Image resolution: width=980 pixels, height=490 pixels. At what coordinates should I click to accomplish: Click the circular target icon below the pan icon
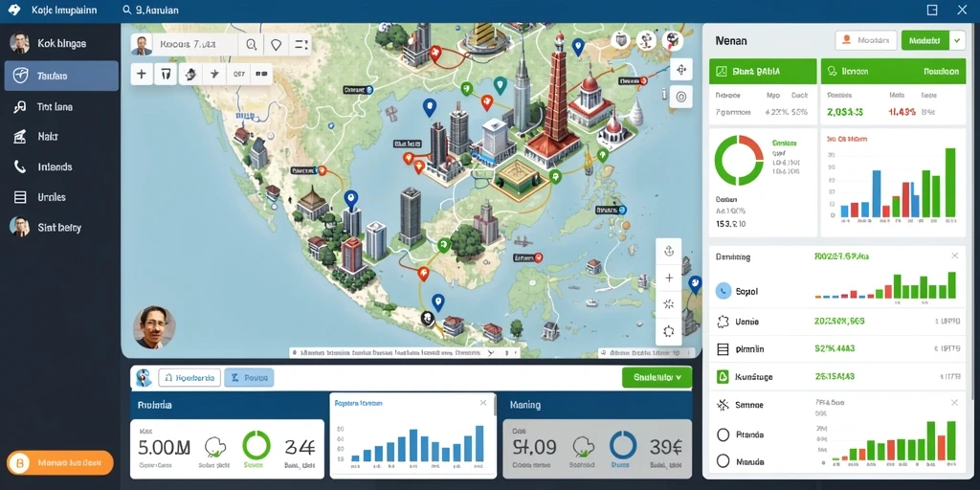680,97
